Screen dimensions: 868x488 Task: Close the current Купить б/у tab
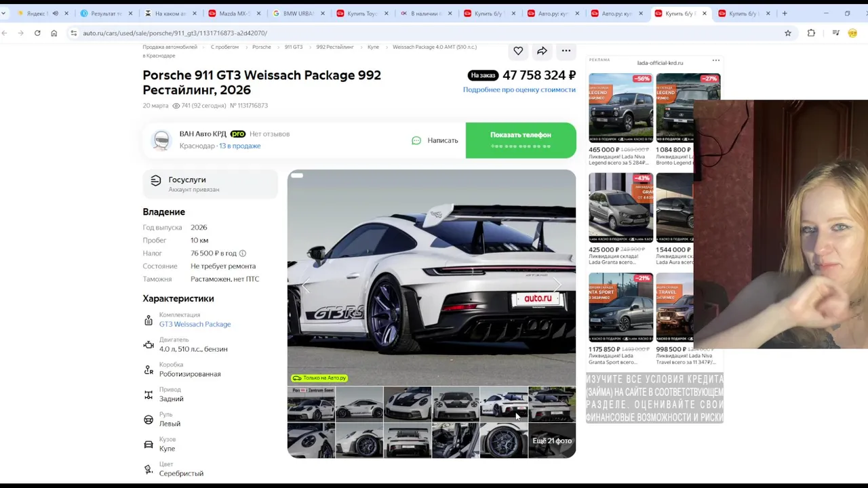[705, 13]
